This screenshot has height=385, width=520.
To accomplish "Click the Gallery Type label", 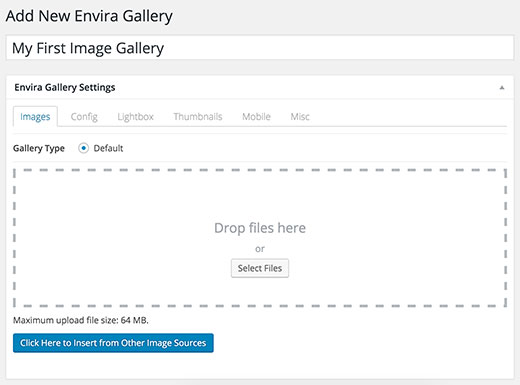I will tap(39, 148).
